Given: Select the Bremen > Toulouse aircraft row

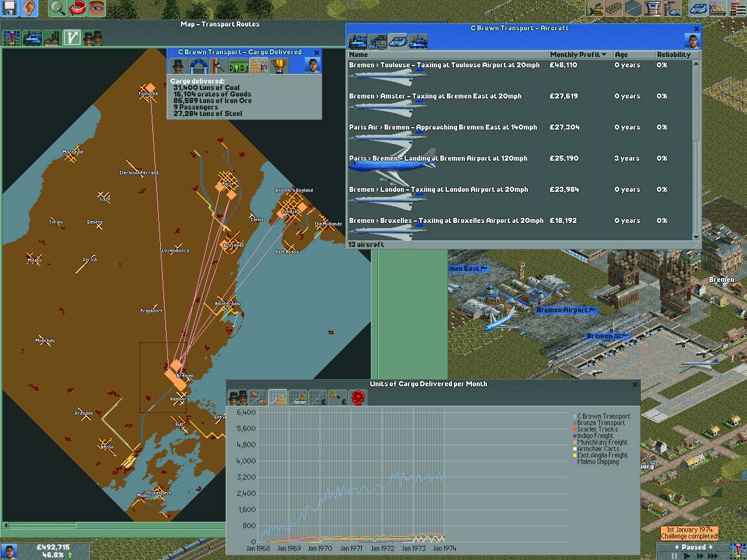Looking at the screenshot, I should pos(519,75).
